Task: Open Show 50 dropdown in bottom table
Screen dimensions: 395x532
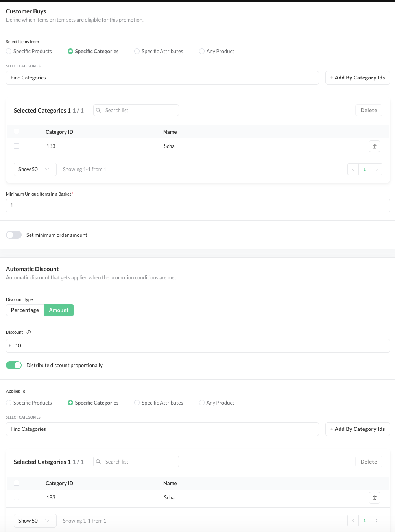Action: pos(35,521)
